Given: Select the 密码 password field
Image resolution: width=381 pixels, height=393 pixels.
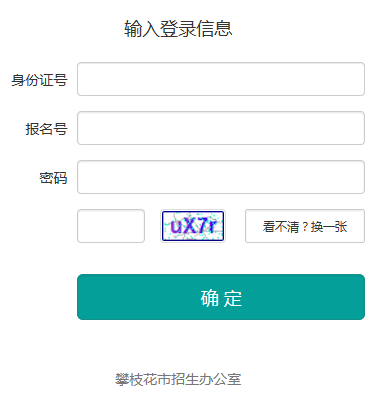Looking at the screenshot, I should [x=221, y=177].
